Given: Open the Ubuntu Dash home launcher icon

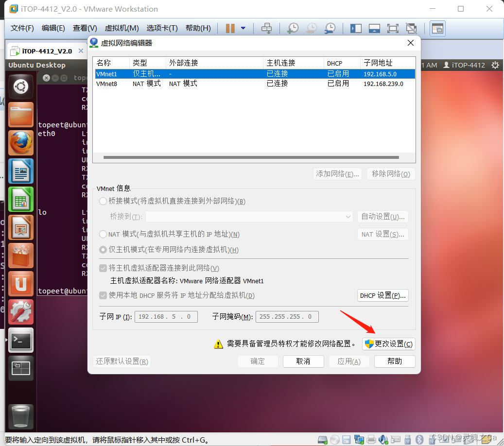Looking at the screenshot, I should pos(21,87).
